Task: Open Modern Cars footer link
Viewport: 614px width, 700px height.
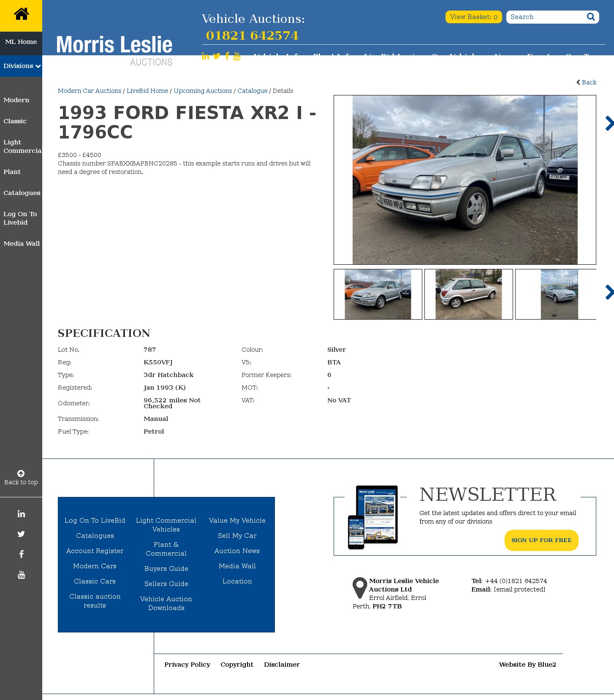Action: [x=95, y=566]
